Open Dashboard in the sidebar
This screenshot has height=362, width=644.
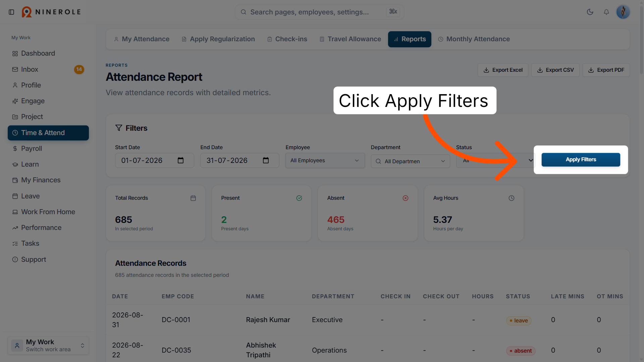click(48, 53)
